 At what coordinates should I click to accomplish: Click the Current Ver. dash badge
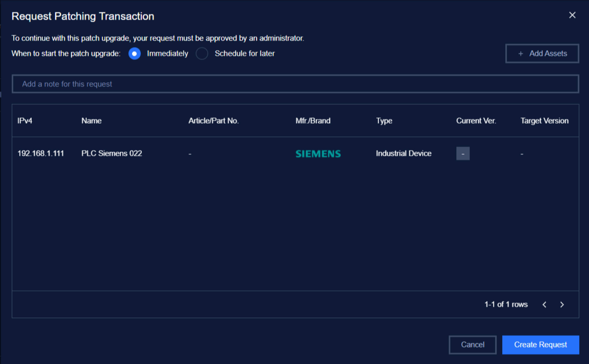point(463,153)
